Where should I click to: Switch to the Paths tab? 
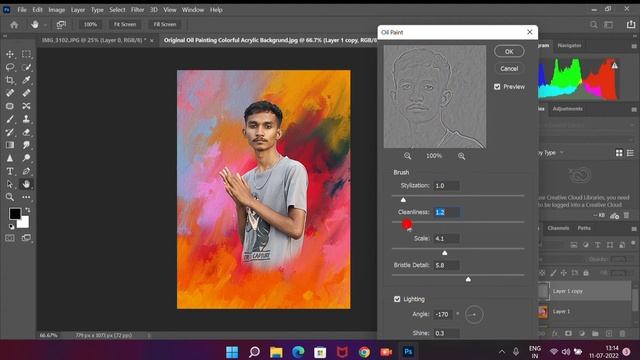[584, 228]
